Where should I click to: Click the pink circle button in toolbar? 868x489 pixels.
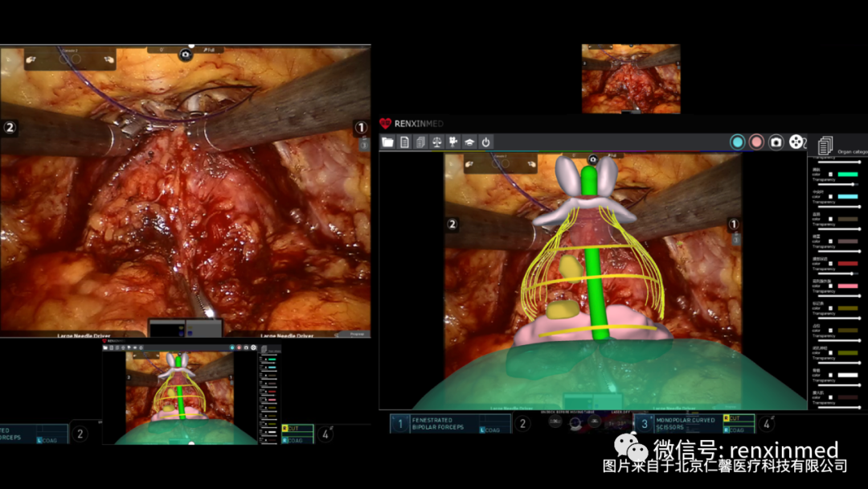756,142
